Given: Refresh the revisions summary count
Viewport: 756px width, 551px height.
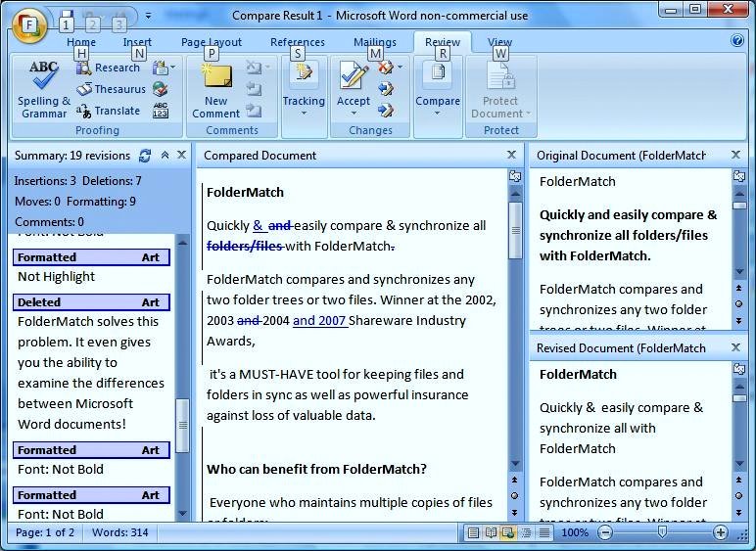Looking at the screenshot, I should tap(145, 156).
